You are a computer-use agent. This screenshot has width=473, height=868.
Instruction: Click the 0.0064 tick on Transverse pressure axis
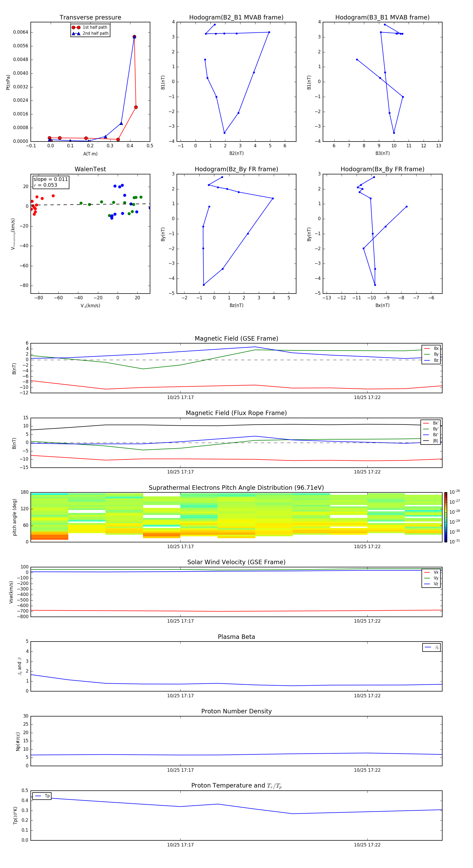[x=20, y=32]
